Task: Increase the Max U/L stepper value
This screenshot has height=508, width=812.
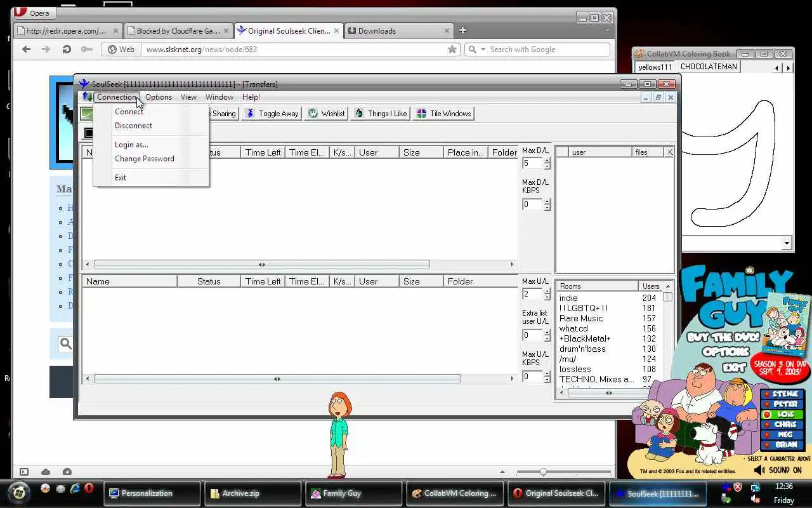Action: pyautogui.click(x=547, y=291)
